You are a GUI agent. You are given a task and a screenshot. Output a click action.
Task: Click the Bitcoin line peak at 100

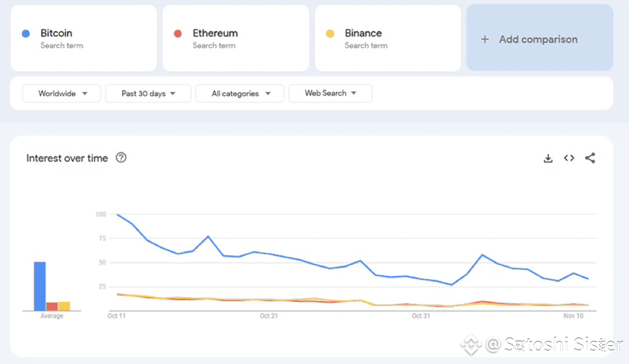click(x=117, y=215)
